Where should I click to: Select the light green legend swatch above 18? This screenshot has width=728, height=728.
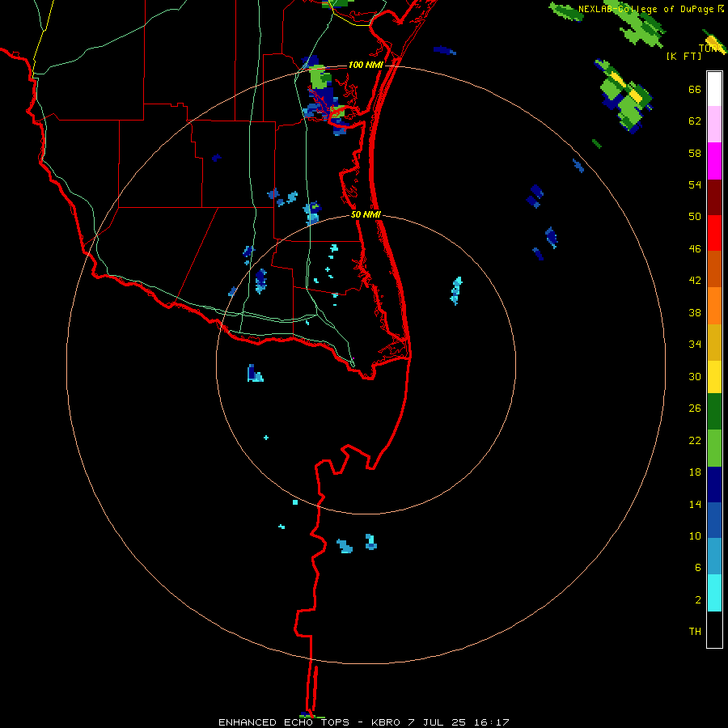click(714, 448)
